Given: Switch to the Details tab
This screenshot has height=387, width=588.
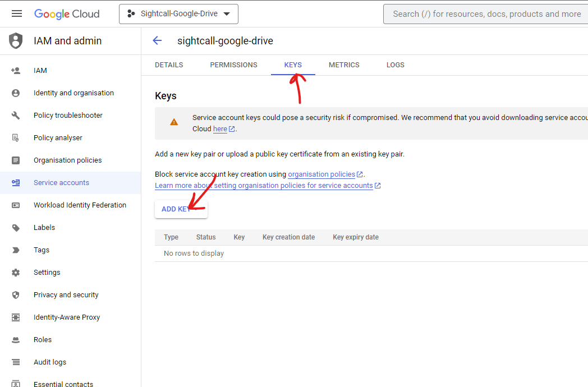Looking at the screenshot, I should tap(169, 65).
